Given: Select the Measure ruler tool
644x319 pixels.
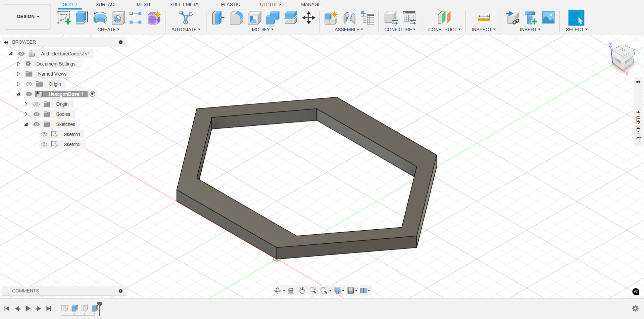Looking at the screenshot, I should tap(484, 18).
